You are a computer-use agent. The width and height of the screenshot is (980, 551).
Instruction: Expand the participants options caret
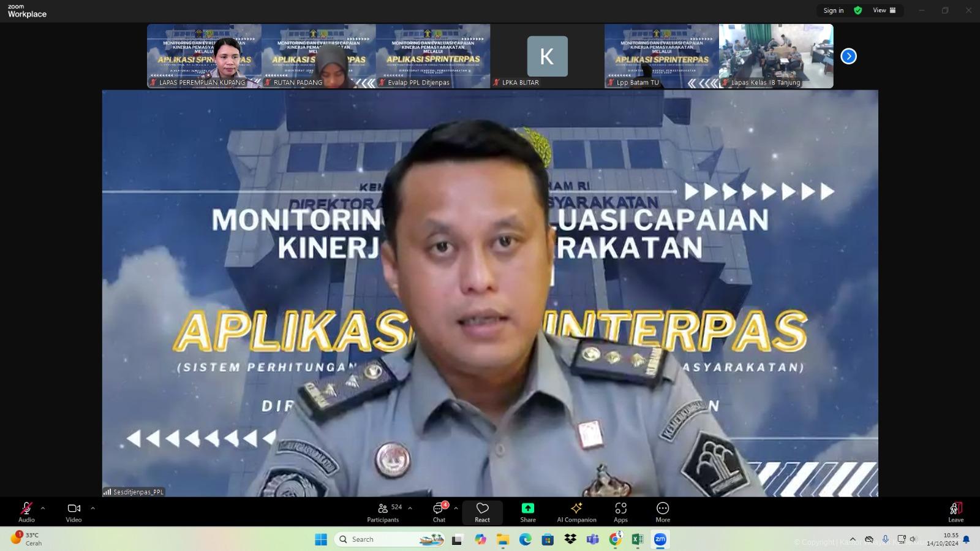(x=410, y=508)
